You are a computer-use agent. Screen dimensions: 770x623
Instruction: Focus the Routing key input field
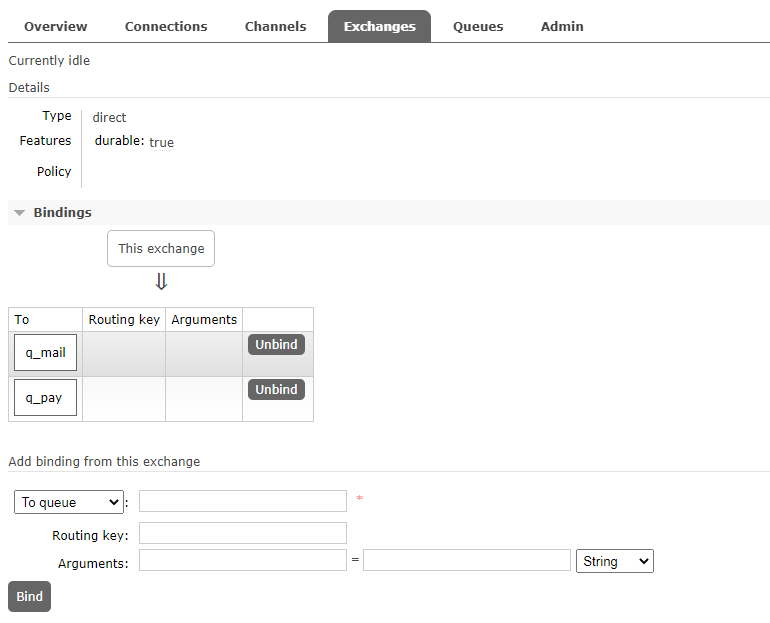243,533
